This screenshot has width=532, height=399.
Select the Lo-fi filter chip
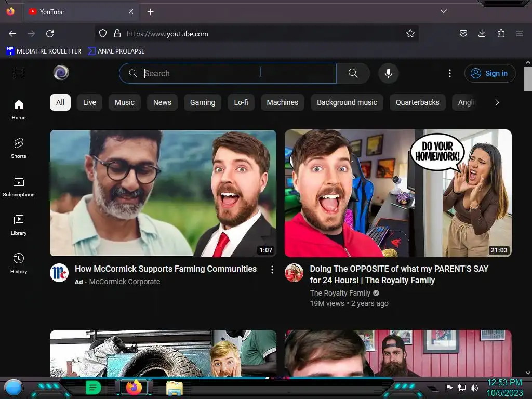pos(241,102)
